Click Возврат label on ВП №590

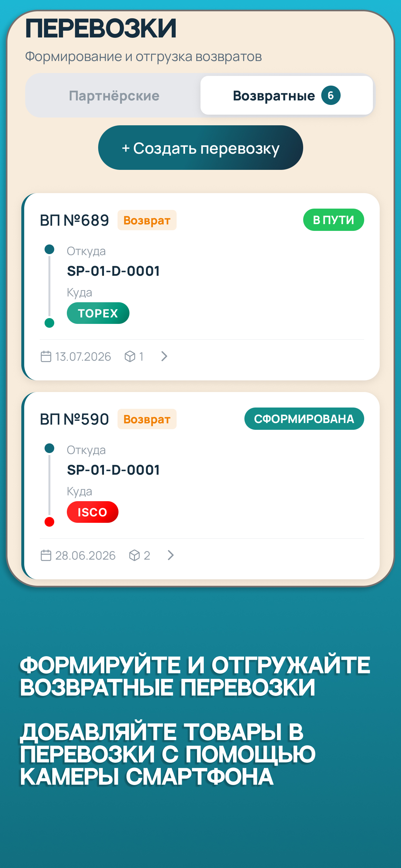tap(147, 419)
